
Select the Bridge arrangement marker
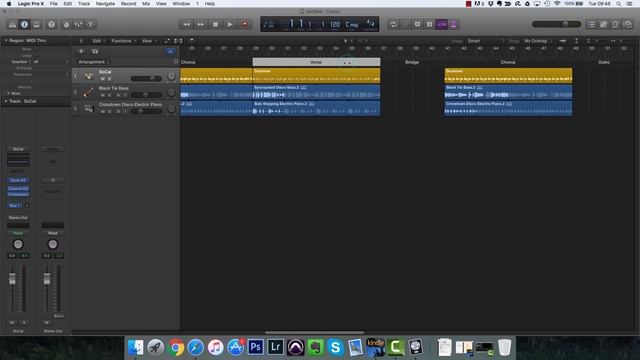[x=412, y=62]
